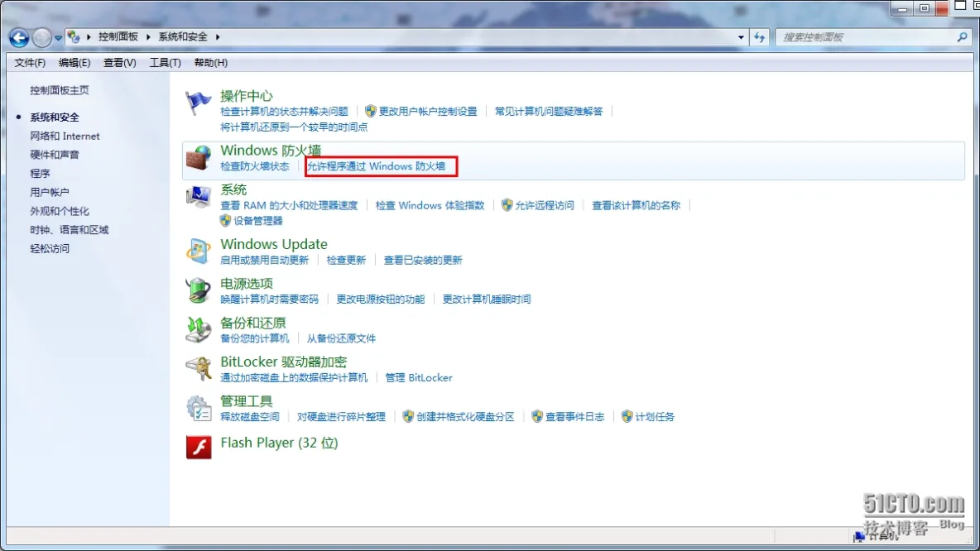Expand the arrow after 控制面板 in breadcrumb
This screenshot has width=980, height=551.
[148, 37]
